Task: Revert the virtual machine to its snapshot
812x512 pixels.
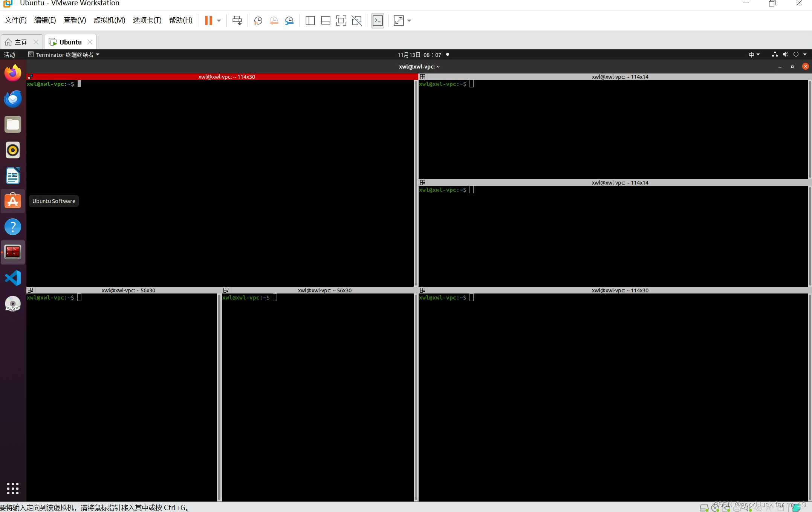Action: [274, 20]
